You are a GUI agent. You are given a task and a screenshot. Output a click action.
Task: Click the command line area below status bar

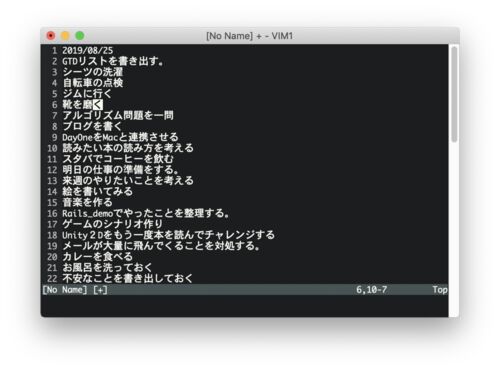pos(245,306)
